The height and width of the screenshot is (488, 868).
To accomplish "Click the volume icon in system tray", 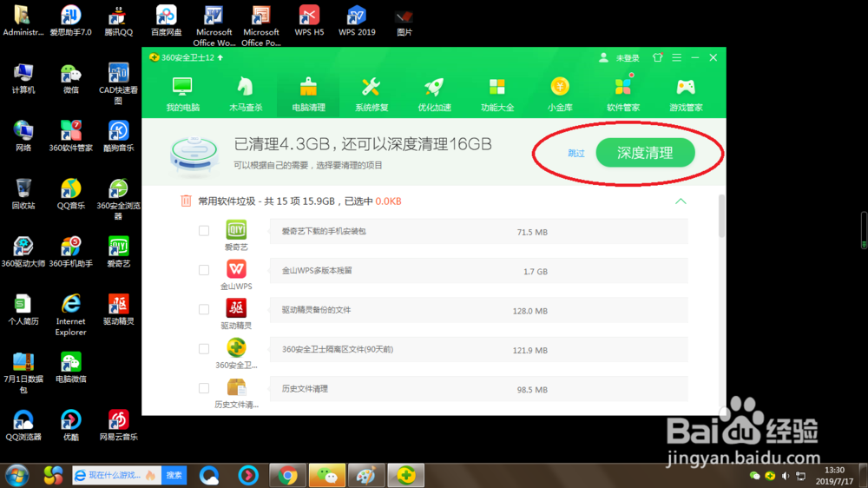I will click(785, 476).
